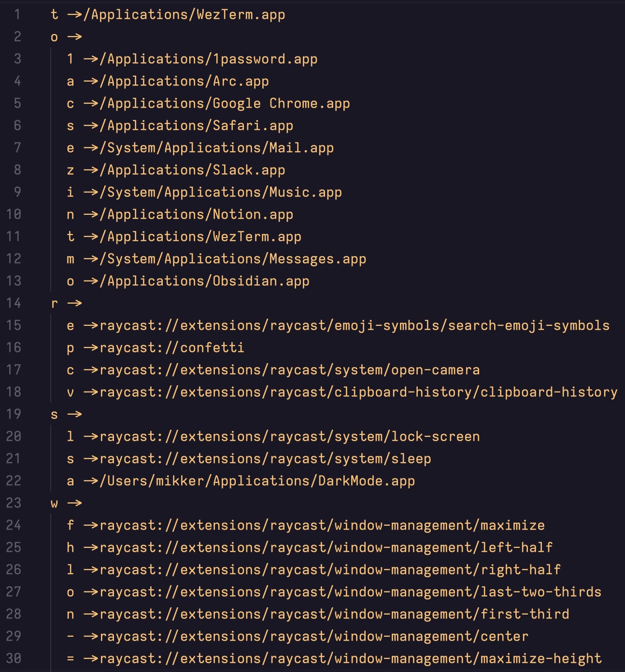Click the open-camera raycast URL

click(289, 370)
